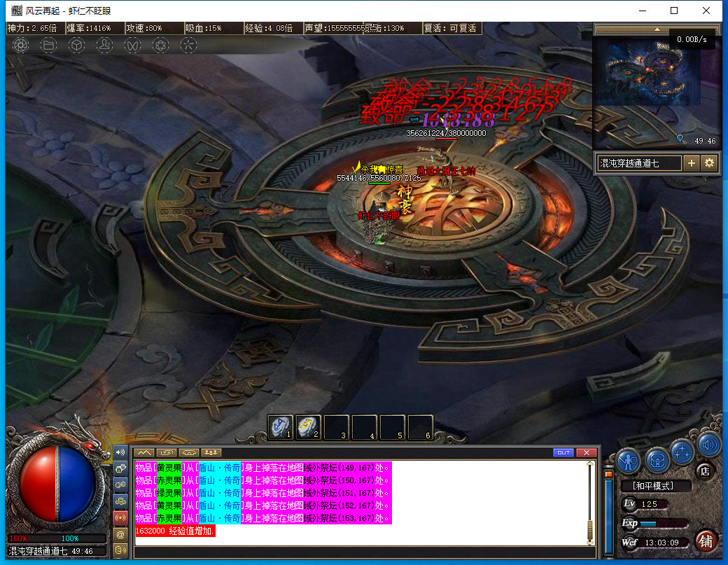Open the red 铺 store button
Viewport: 728px width, 565px height.
[706, 541]
